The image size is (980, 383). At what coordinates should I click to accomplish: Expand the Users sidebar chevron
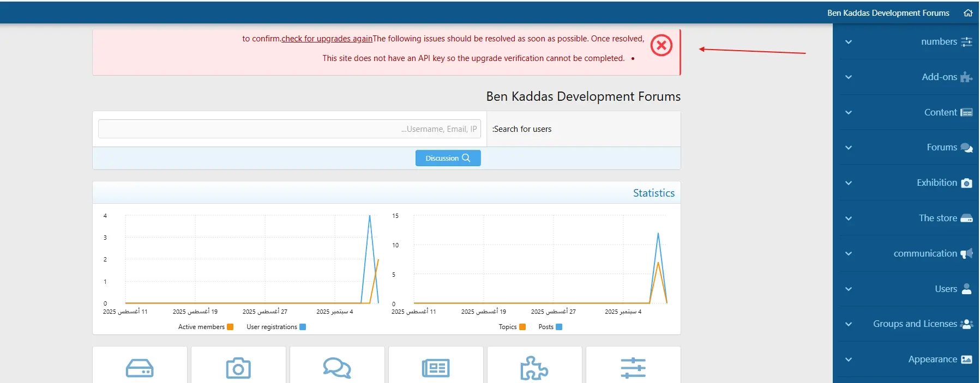pos(848,289)
